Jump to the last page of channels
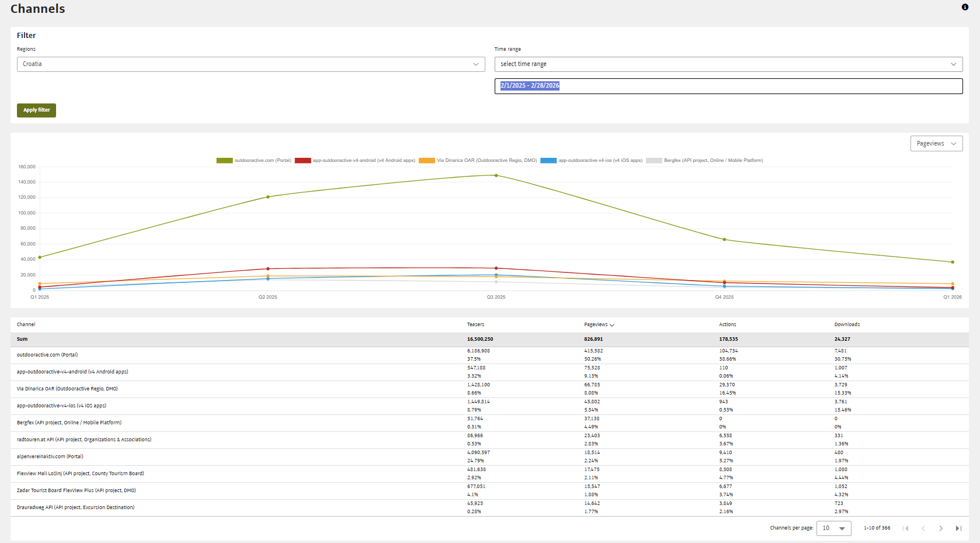980x543 pixels. coord(958,528)
